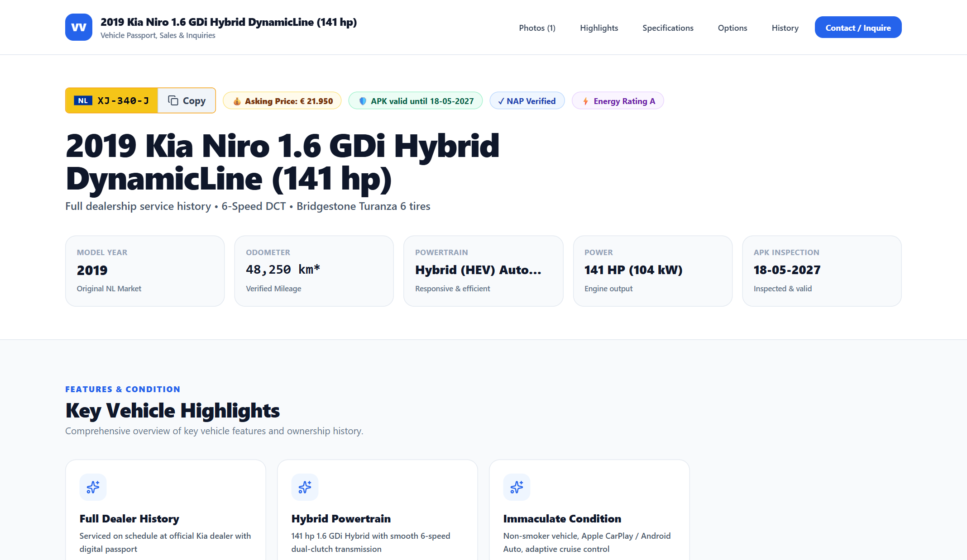Click the Full Dealer History card title
The height and width of the screenshot is (560, 967).
(129, 519)
